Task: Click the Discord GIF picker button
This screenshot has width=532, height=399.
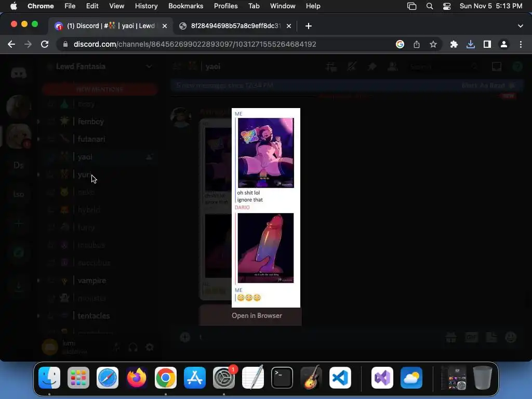Action: 471,337
